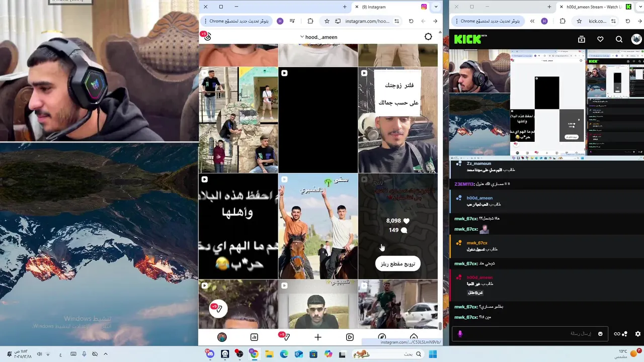Open Threads icon with +9 badge on Instagram
The width and height of the screenshot is (644, 362).
[x=206, y=37]
